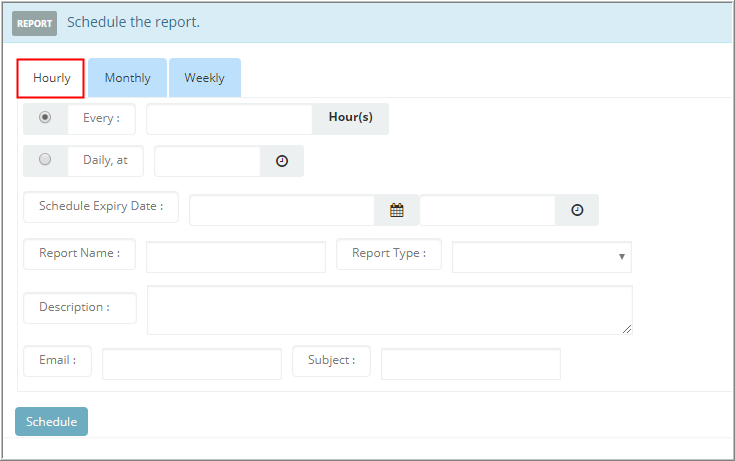Select the Daily, at radio button

(45, 159)
